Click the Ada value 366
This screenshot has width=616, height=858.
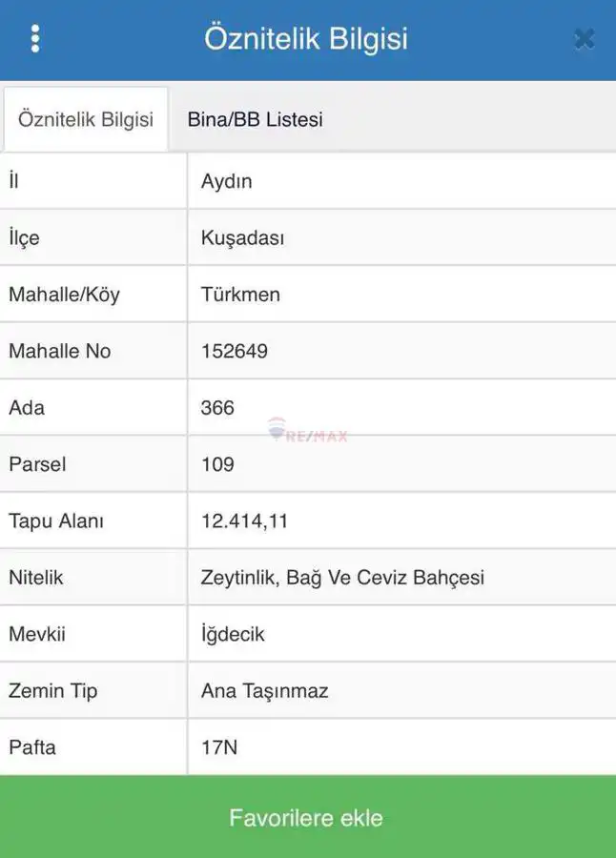click(x=217, y=408)
